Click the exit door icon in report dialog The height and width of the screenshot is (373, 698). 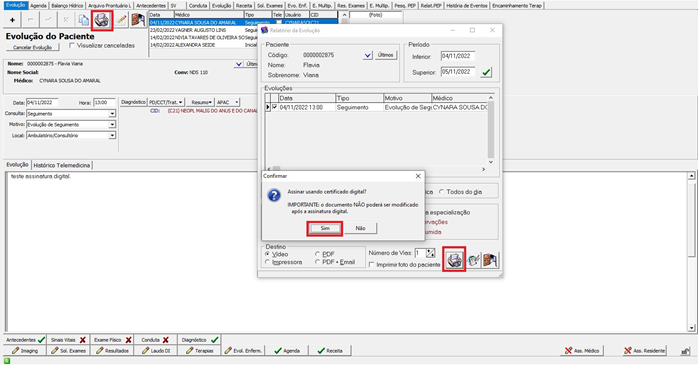(490, 260)
